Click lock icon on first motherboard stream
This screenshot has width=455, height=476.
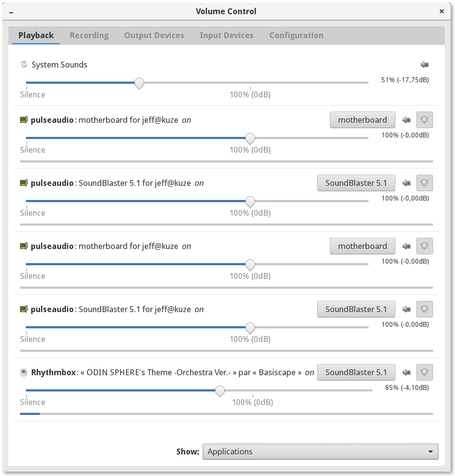[424, 120]
